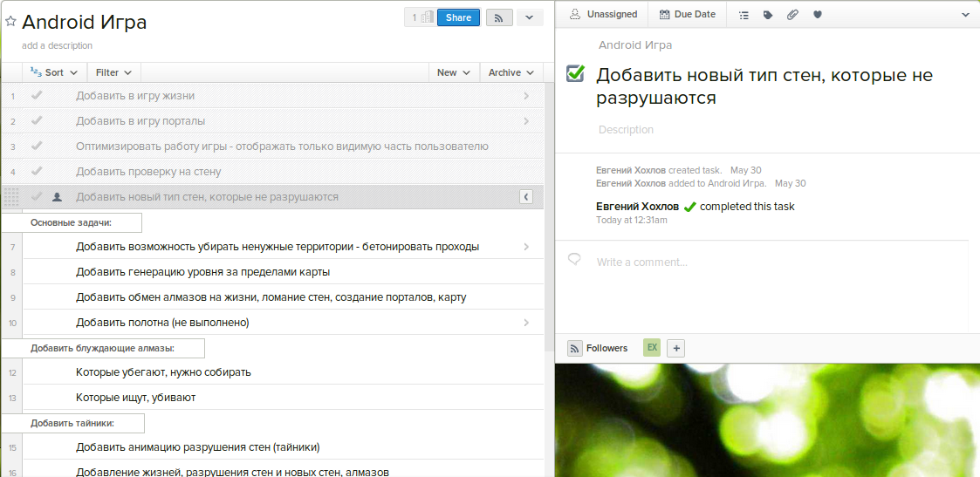Edit the task title in details pane
Viewport: 980px width, 477px height.
coord(764,87)
